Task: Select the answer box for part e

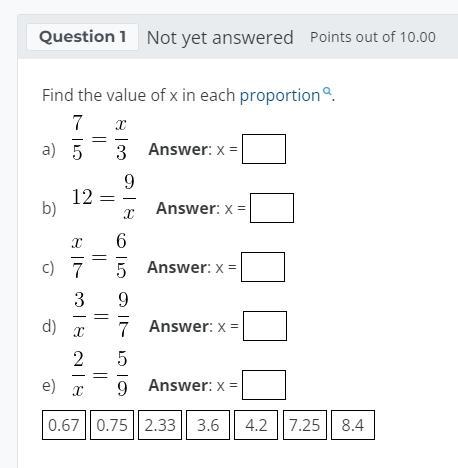Action: point(264,385)
